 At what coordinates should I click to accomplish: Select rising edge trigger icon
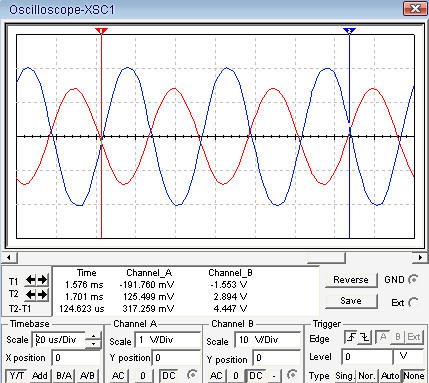351,338
